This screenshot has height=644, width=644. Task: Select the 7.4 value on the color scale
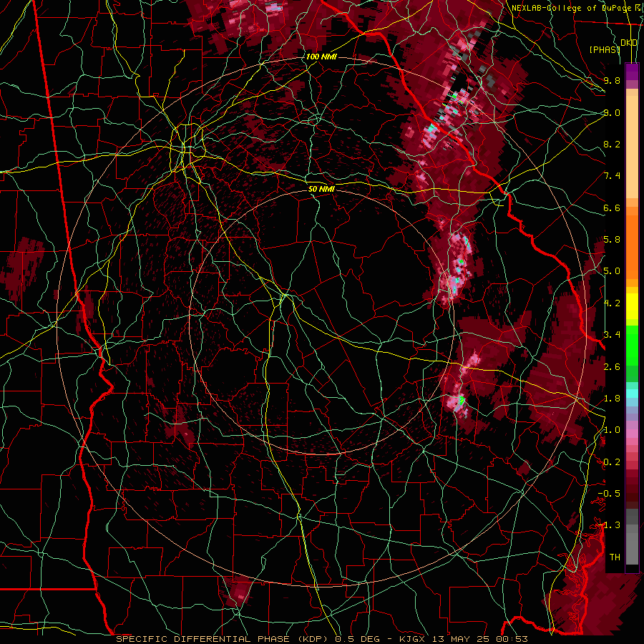612,176
